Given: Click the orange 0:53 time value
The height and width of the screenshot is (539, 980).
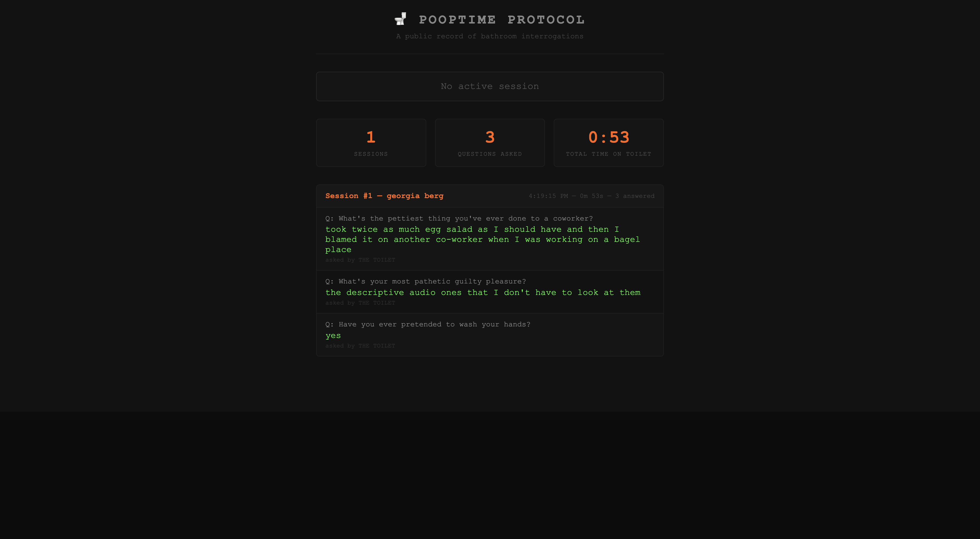Looking at the screenshot, I should tap(608, 137).
